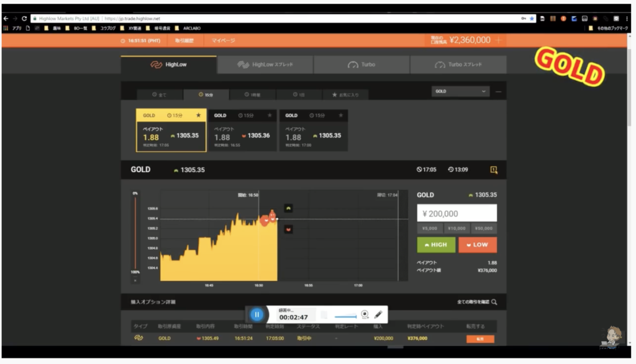Click the 取引中 status in the trade row

(x=304, y=338)
